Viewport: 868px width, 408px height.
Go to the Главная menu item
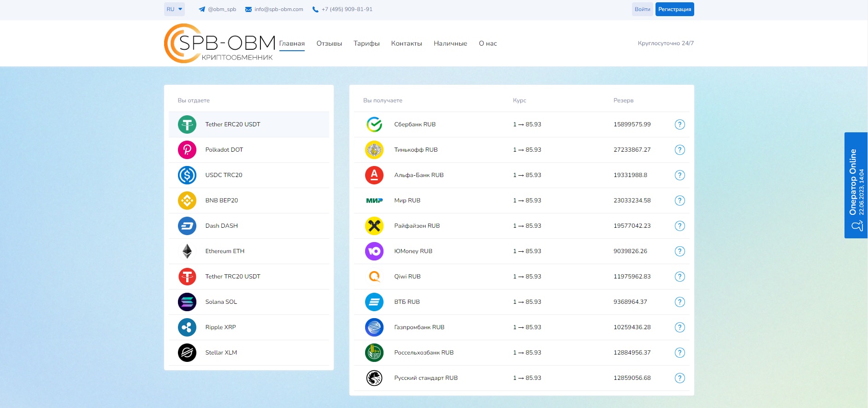click(x=292, y=43)
